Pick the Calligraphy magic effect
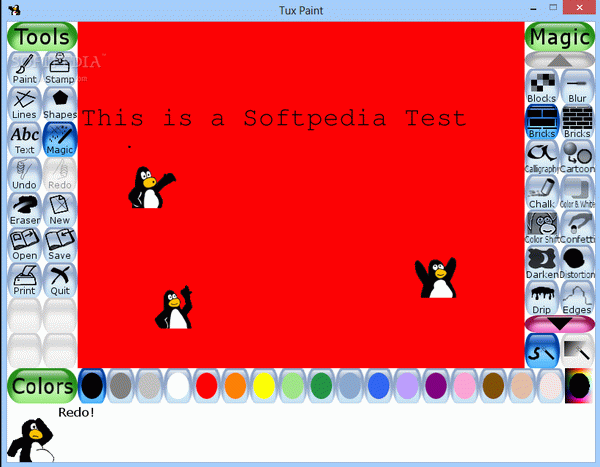 pos(542,157)
